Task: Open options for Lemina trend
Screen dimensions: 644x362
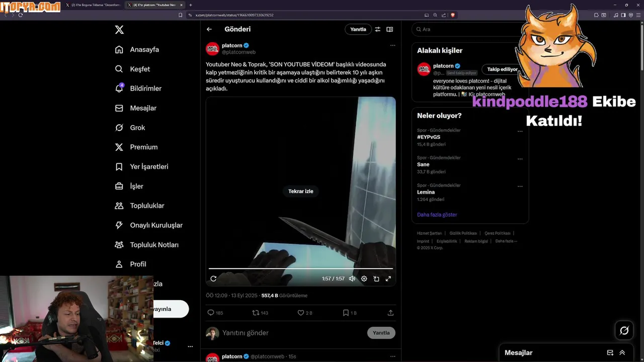Action: click(x=520, y=187)
